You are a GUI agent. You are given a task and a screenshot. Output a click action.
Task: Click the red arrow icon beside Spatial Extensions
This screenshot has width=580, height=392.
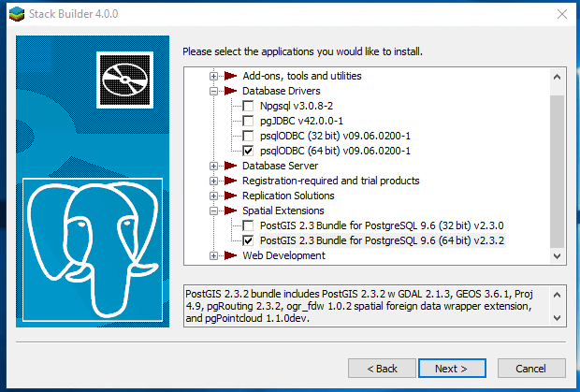(230, 211)
